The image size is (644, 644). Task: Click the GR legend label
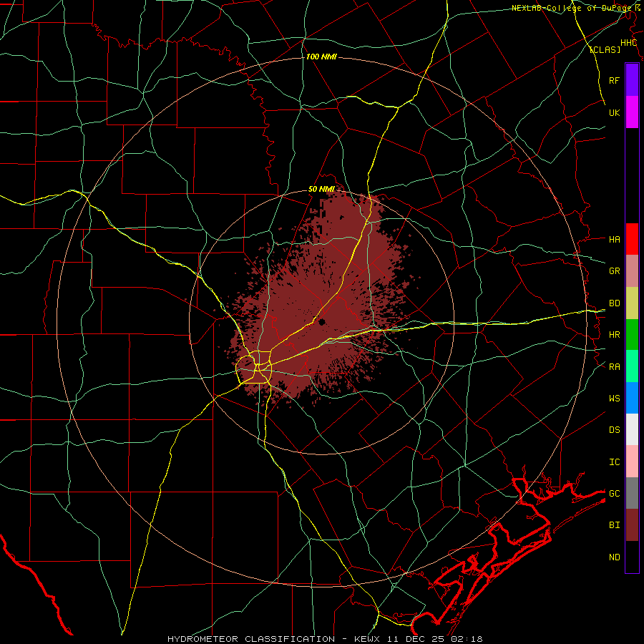point(614,271)
